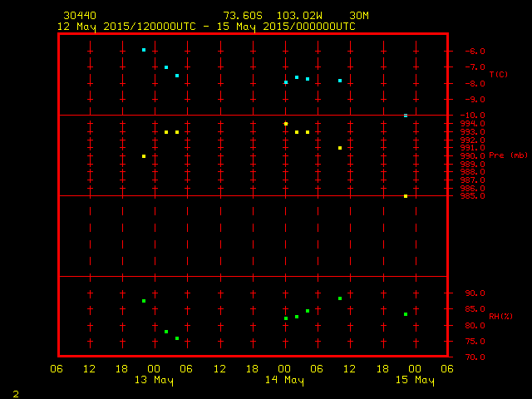This screenshot has width=532, height=399.
Task: Click the -10.0 temperature tick label
Action: 473,116
